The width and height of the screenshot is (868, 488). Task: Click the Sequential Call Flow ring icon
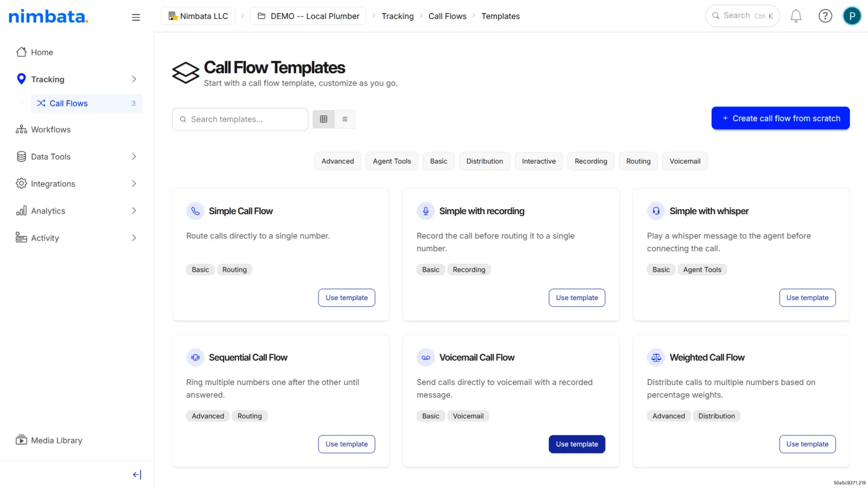tap(195, 357)
